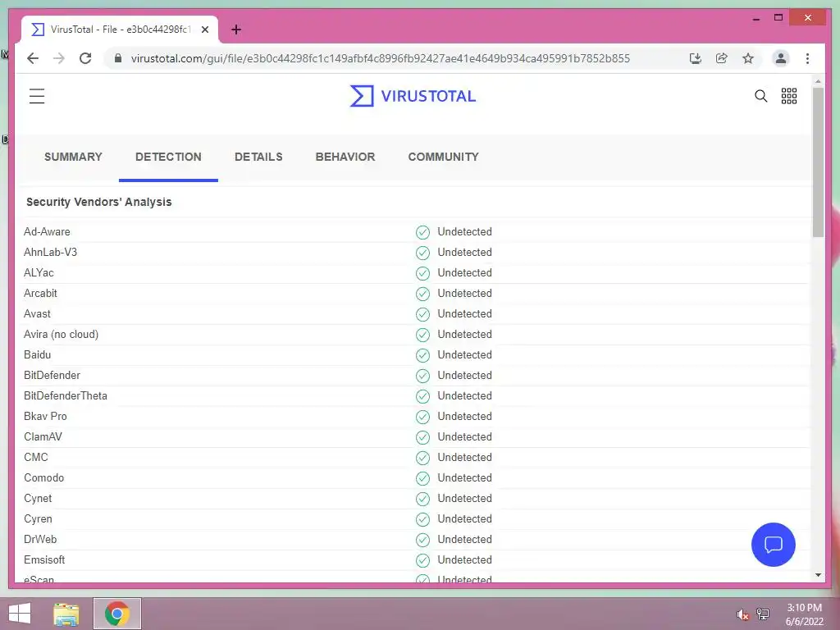This screenshot has height=630, width=840.
Task: Click the CMC vendor name
Action: (36, 458)
